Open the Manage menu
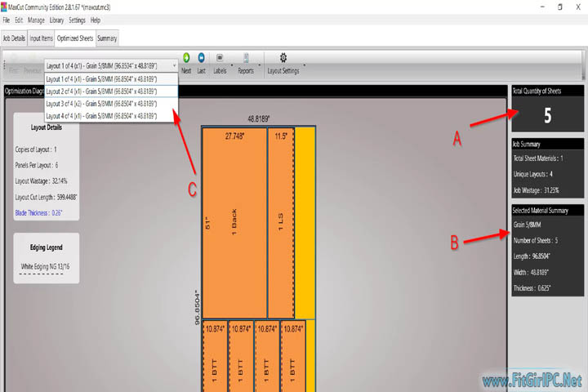The width and height of the screenshot is (588, 392). tap(36, 20)
